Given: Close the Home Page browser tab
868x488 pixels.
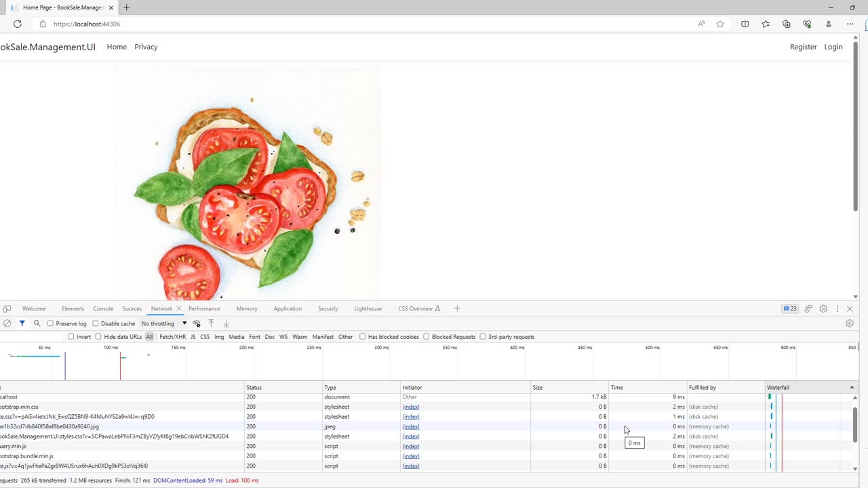Looking at the screenshot, I should (111, 7).
